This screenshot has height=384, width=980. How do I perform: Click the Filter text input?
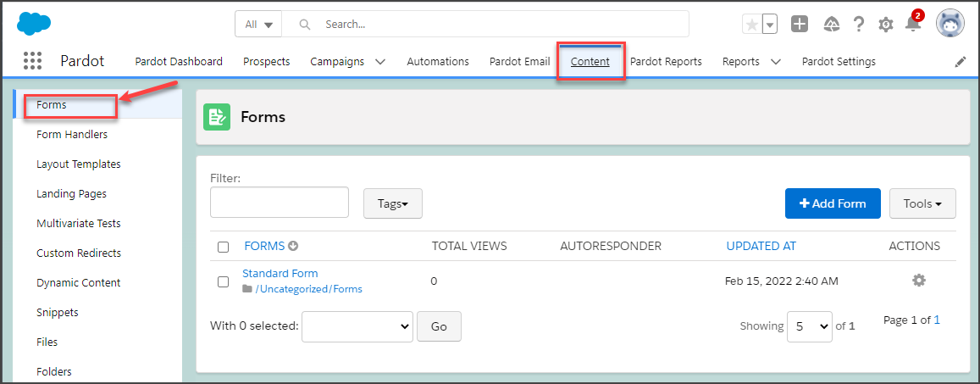point(280,202)
